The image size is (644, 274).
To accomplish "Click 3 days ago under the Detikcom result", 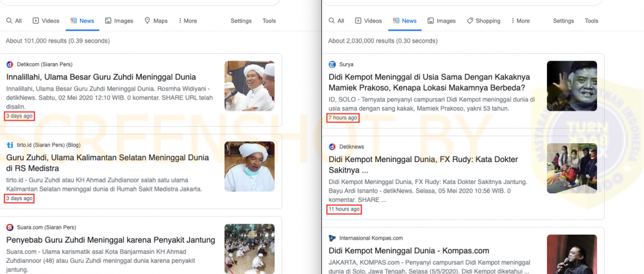I will tap(19, 116).
